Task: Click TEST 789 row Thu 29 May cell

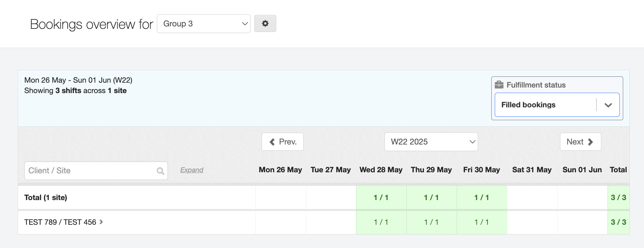Action: (431, 222)
